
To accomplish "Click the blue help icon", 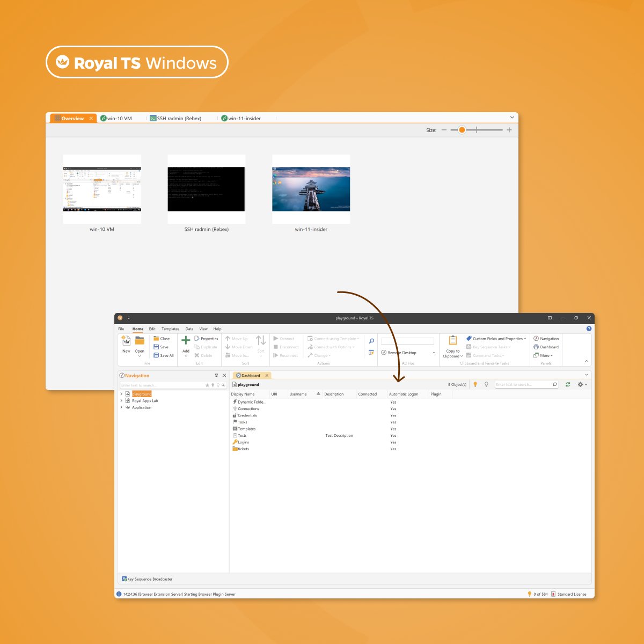I will tap(589, 328).
